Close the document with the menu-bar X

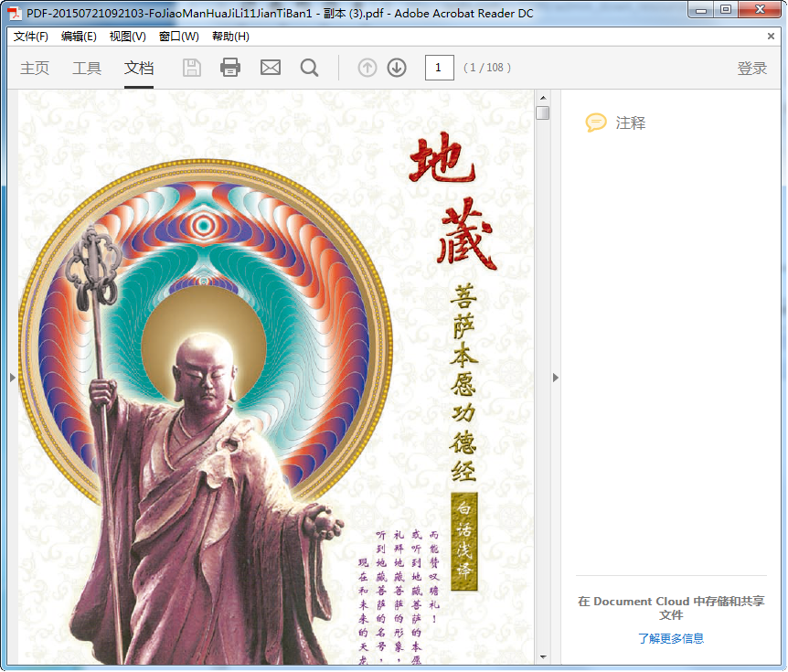[771, 37]
